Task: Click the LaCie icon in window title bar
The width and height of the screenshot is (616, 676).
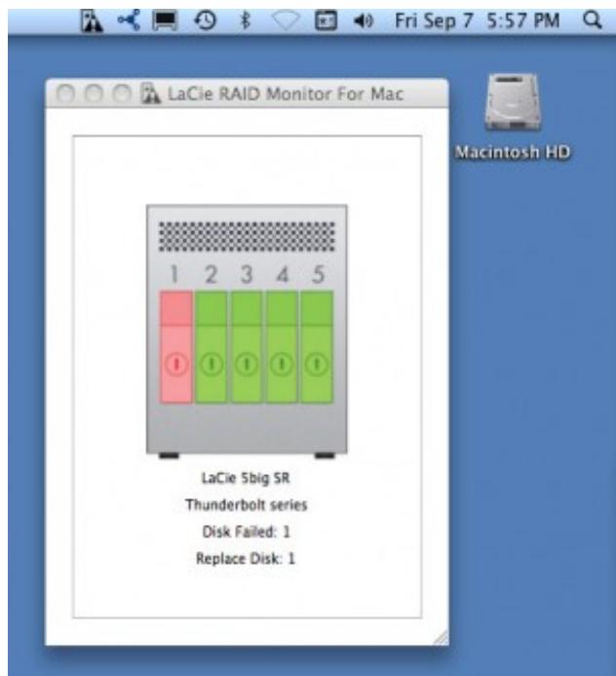Action: coord(150,93)
